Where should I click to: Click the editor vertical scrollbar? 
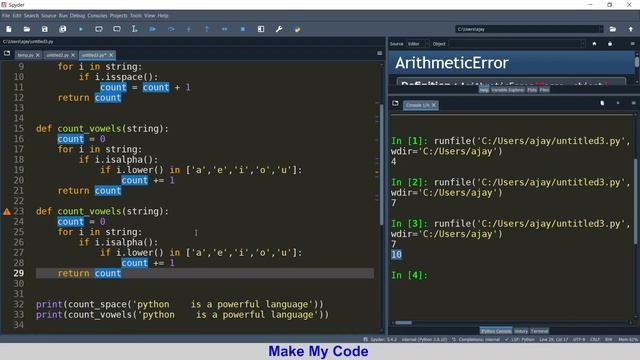point(381,164)
